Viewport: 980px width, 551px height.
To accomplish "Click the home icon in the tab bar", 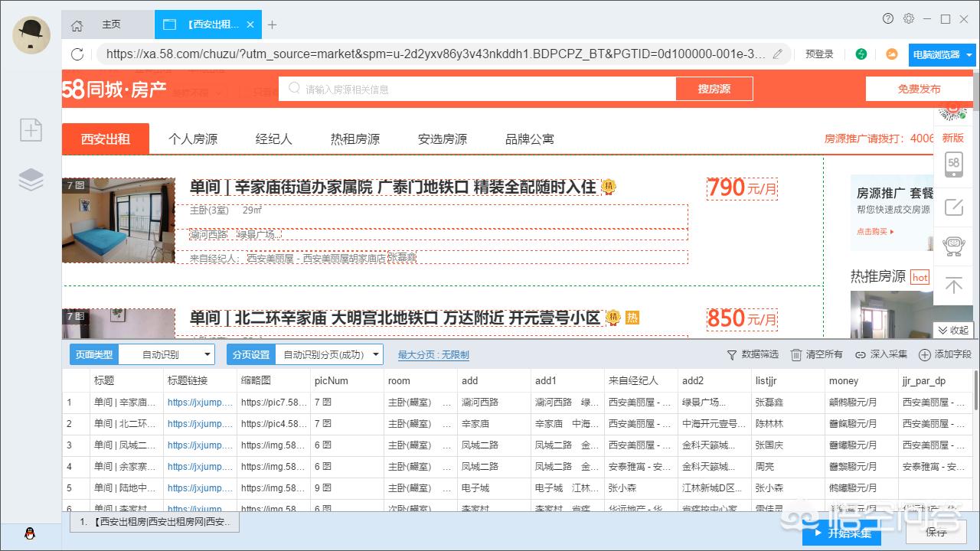I will point(77,25).
